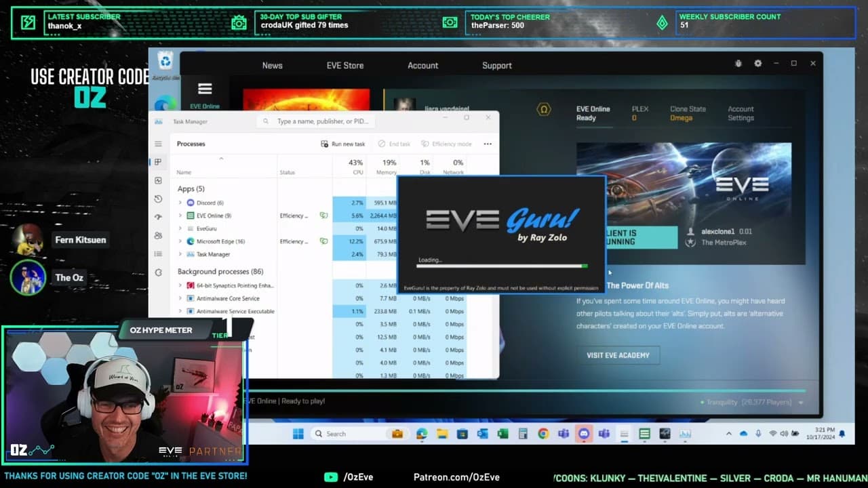Open EVE Store tab in launcher
The width and height of the screenshot is (868, 488).
[x=345, y=66]
